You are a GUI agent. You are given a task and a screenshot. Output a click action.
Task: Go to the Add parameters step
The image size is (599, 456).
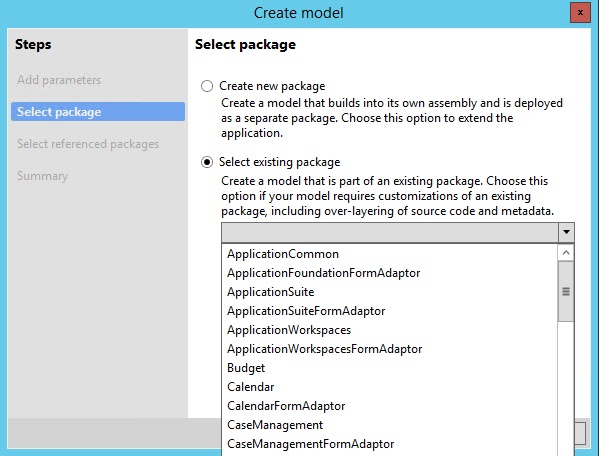(x=59, y=80)
